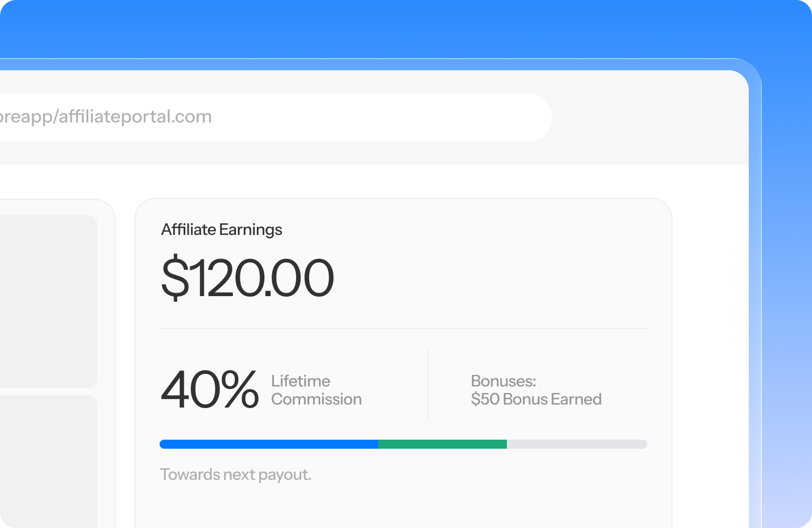Select the Towards next payout caption
This screenshot has height=528, width=812.
point(235,474)
